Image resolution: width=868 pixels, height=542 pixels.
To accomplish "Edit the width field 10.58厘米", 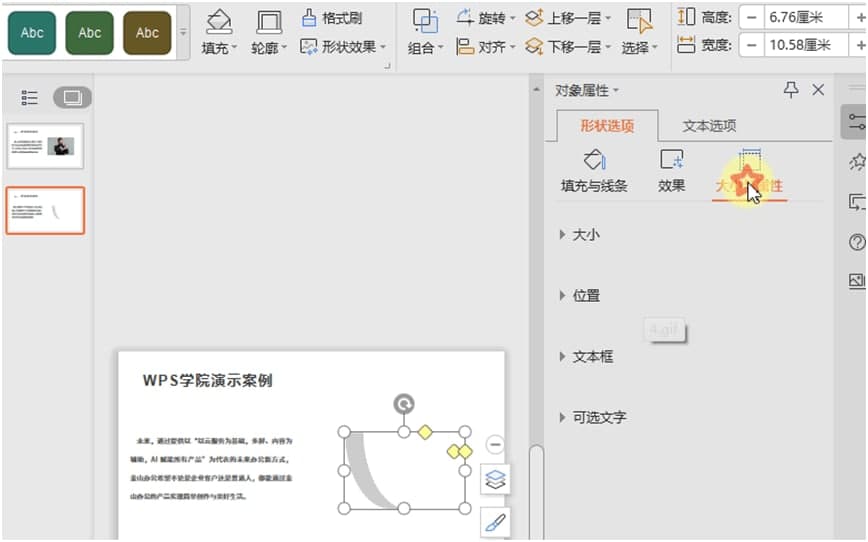I will tap(805, 45).
